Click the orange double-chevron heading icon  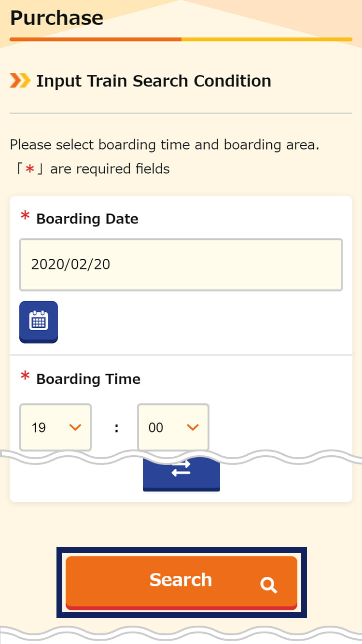coord(20,81)
